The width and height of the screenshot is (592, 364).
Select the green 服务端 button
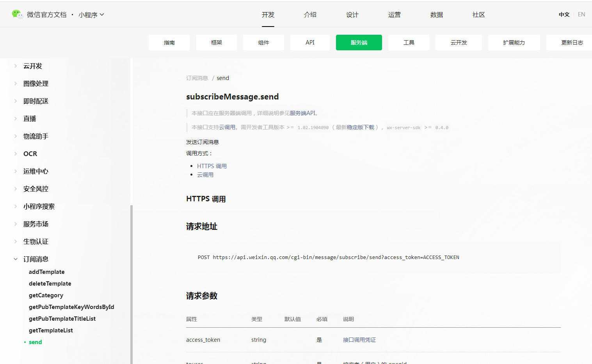[x=359, y=43]
